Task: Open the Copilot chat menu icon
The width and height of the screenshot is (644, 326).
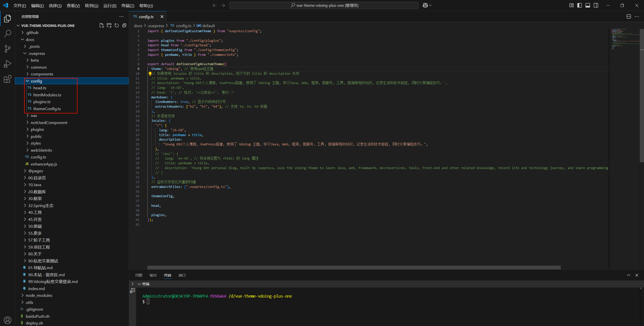Action: (x=427, y=5)
